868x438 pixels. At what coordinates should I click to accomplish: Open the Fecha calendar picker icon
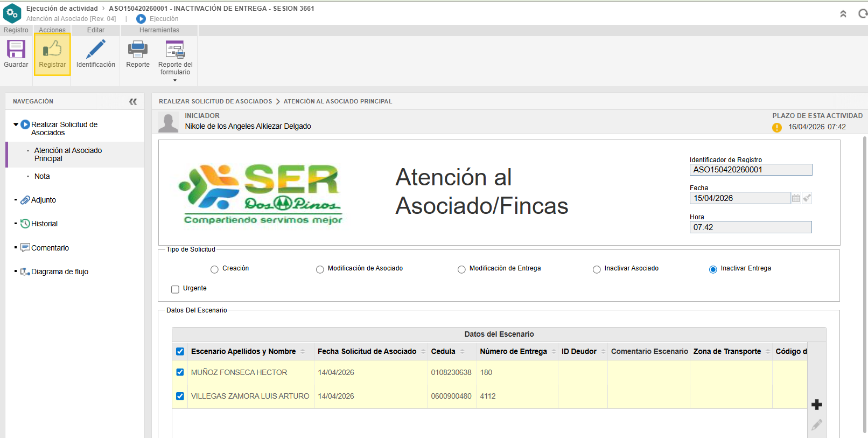796,198
